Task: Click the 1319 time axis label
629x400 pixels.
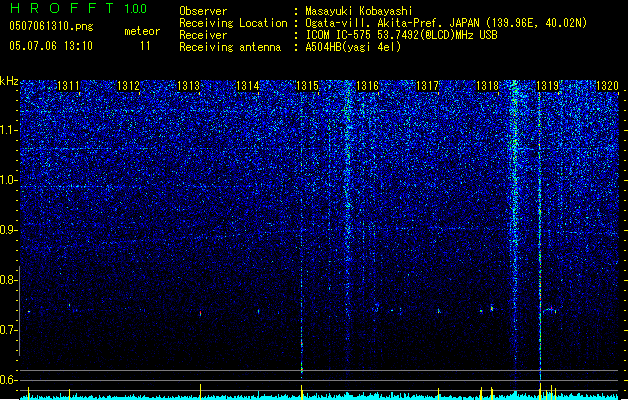Action: tap(548, 86)
